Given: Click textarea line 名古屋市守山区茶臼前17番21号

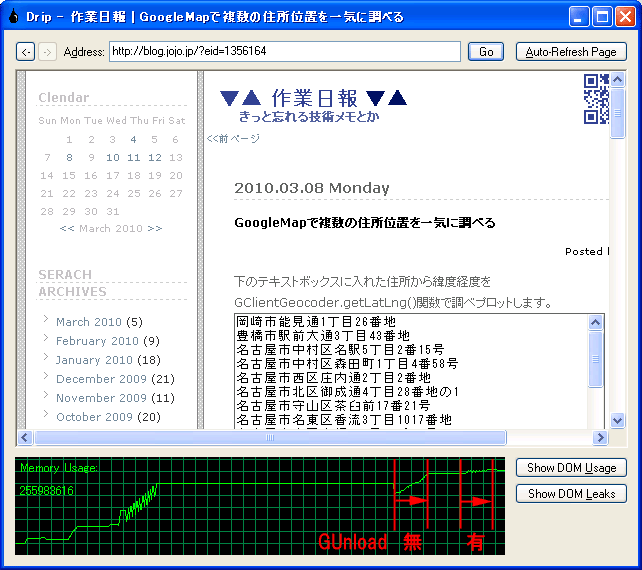Looking at the screenshot, I should click(x=333, y=405).
